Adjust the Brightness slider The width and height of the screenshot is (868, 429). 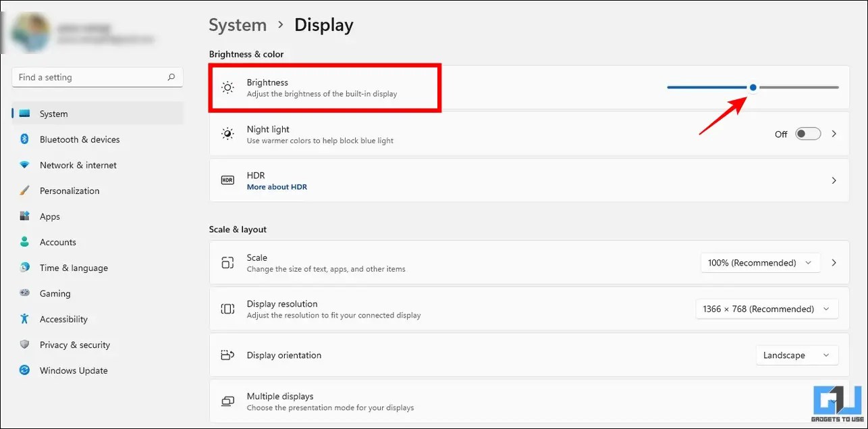point(753,87)
